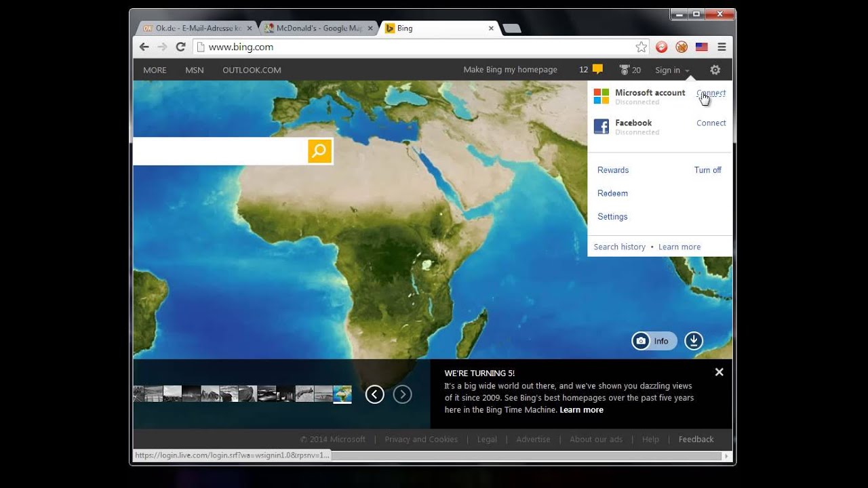
Task: Click the rewards points value 20
Action: pos(636,70)
